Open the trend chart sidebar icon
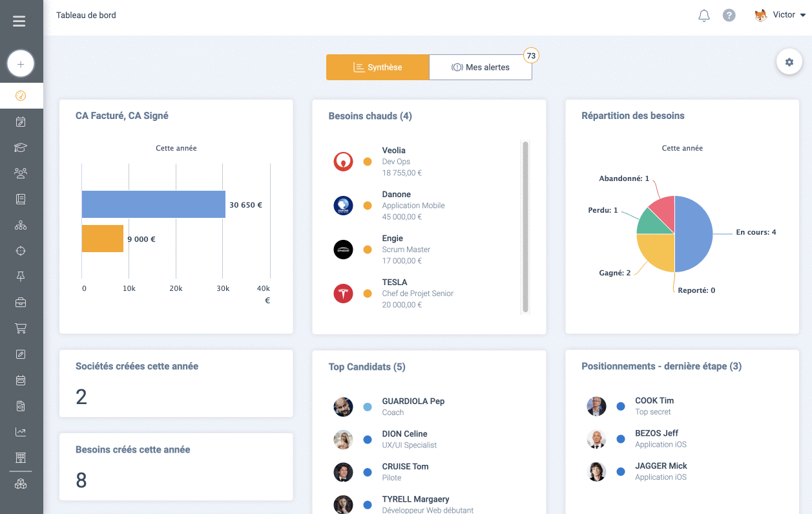Viewport: 812px width, 514px height. tap(21, 432)
